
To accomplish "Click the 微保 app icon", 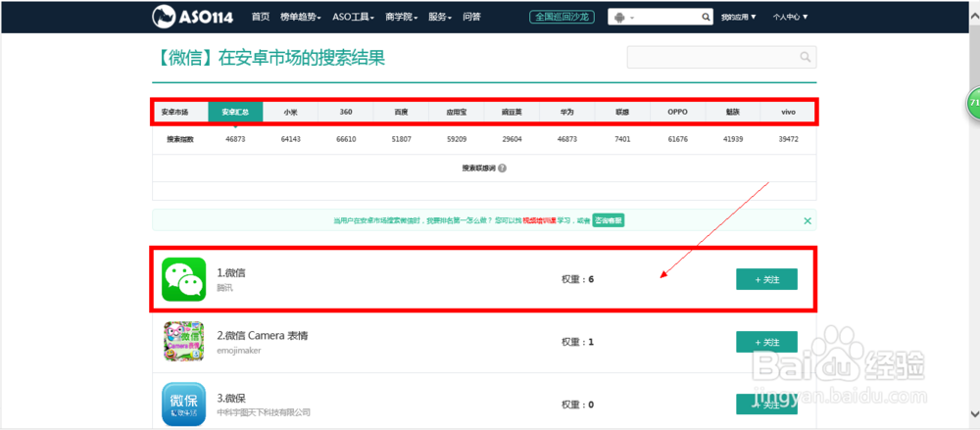I will tap(184, 404).
